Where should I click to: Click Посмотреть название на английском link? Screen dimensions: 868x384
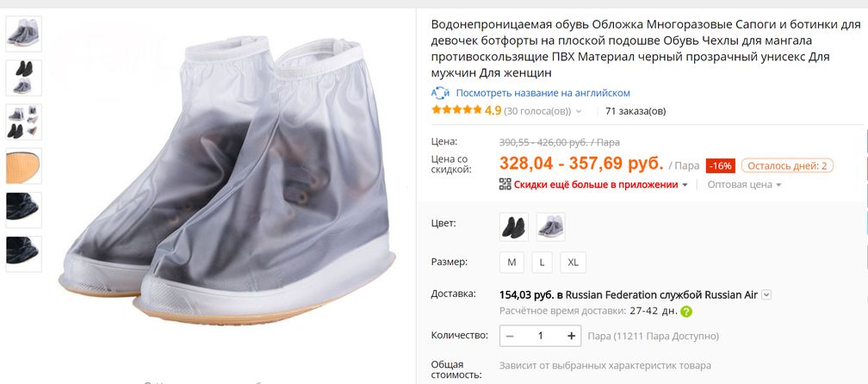tap(542, 93)
